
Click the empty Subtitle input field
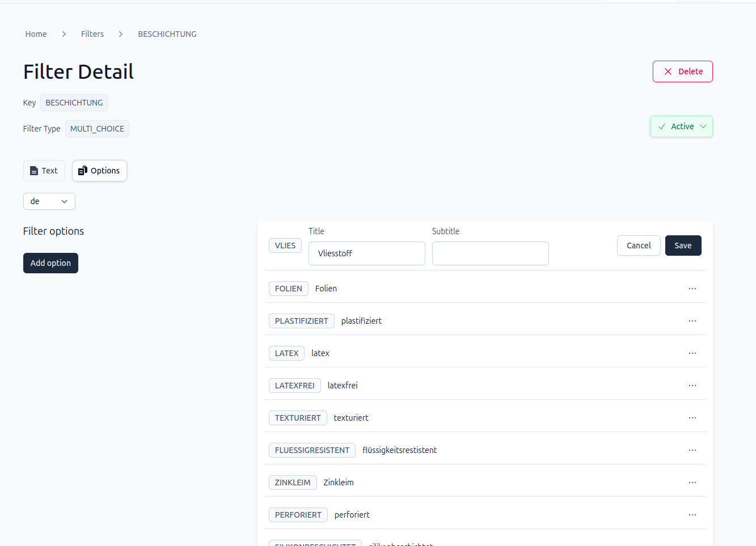pyautogui.click(x=491, y=253)
